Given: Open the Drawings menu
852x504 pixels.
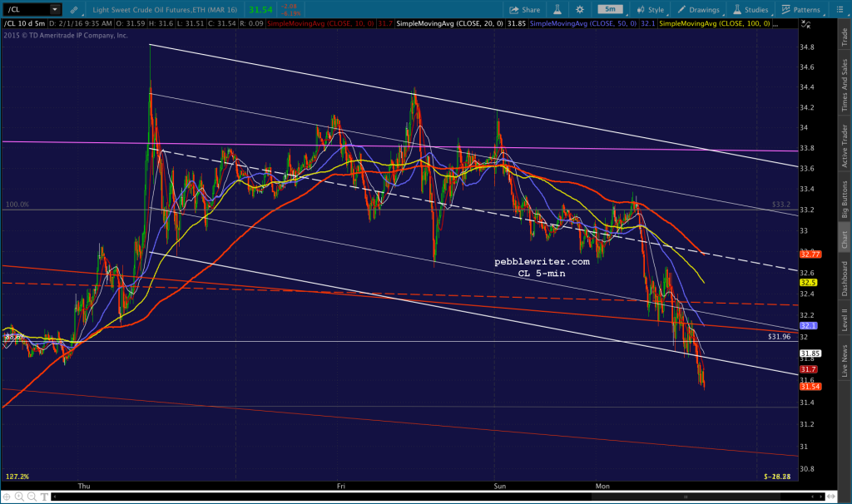Looking at the screenshot, I should pyautogui.click(x=699, y=10).
